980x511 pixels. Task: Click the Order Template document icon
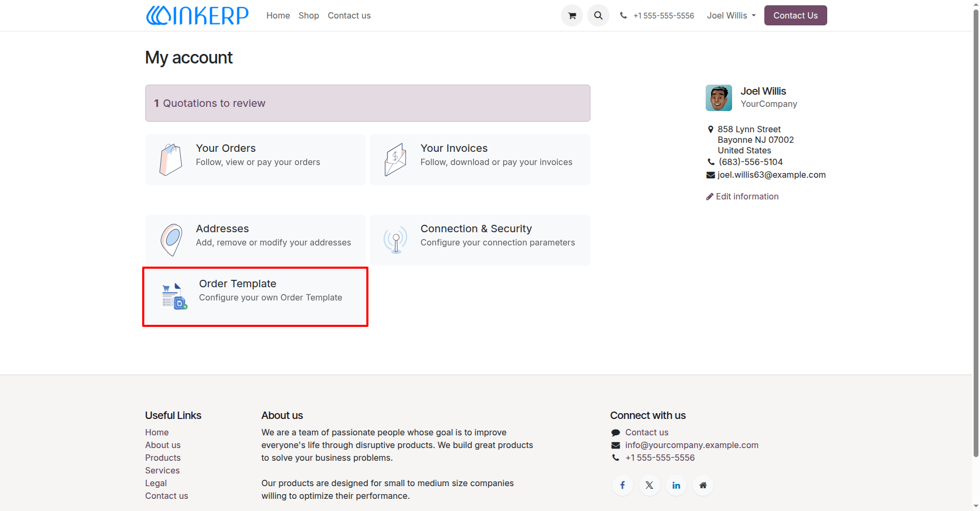click(x=174, y=296)
